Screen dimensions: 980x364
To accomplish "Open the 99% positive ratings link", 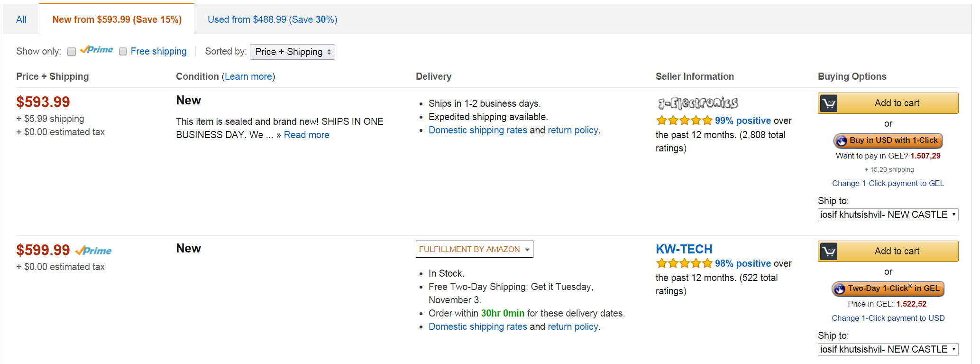I will (742, 121).
